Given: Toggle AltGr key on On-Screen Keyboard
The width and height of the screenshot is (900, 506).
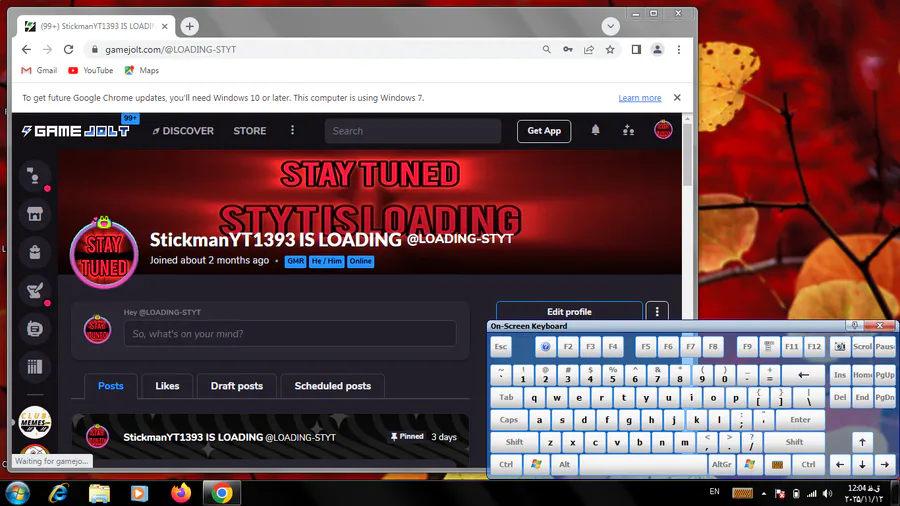Looking at the screenshot, I should point(721,464).
